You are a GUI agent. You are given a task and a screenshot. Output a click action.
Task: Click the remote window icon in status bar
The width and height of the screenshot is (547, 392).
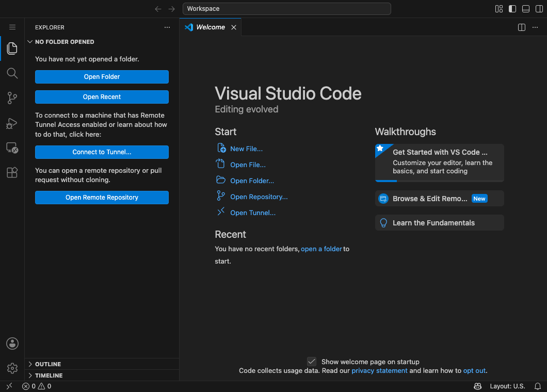(9, 386)
